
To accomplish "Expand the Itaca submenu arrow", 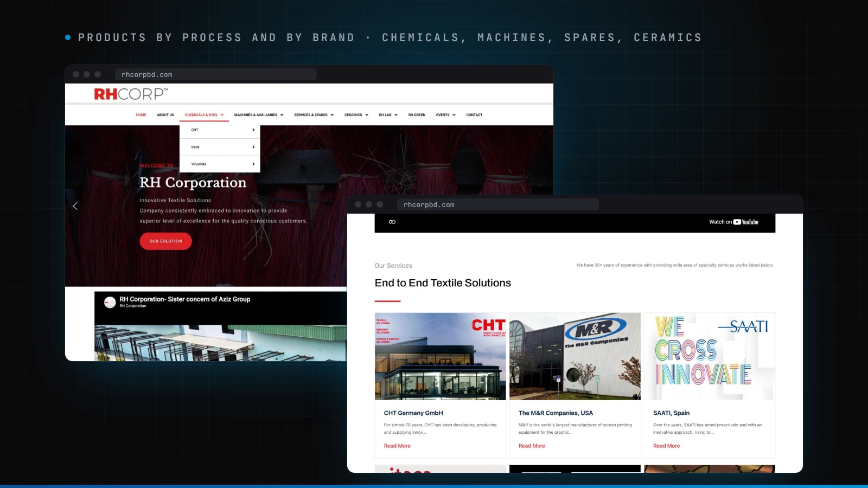I will [253, 147].
